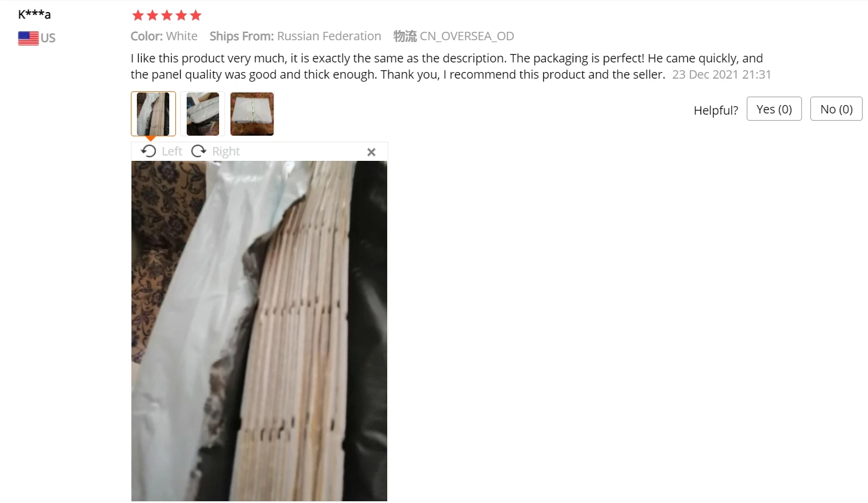Image resolution: width=868 pixels, height=503 pixels.
Task: Click reviewer name K***a
Action: point(35,14)
